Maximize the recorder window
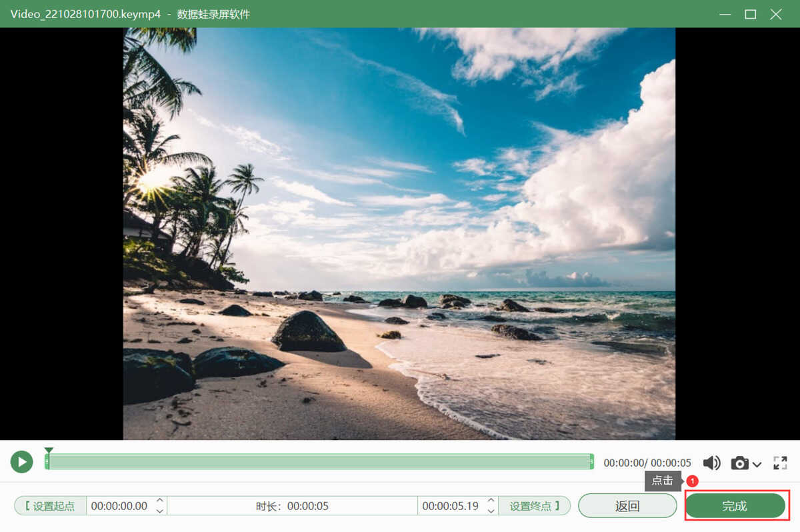 coord(750,14)
